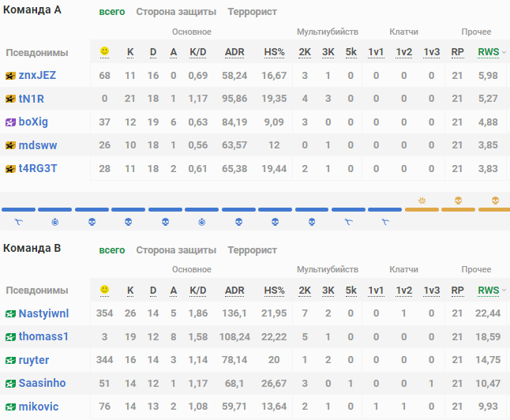This screenshot has width=510, height=420.
Task: Open RWS sort arrow in Команда A table
Action: coord(504,52)
